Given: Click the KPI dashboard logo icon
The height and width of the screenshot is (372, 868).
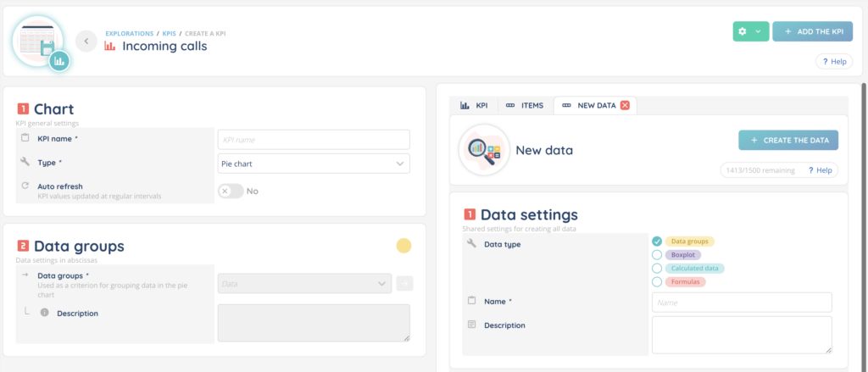Looking at the screenshot, I should click(x=38, y=42).
